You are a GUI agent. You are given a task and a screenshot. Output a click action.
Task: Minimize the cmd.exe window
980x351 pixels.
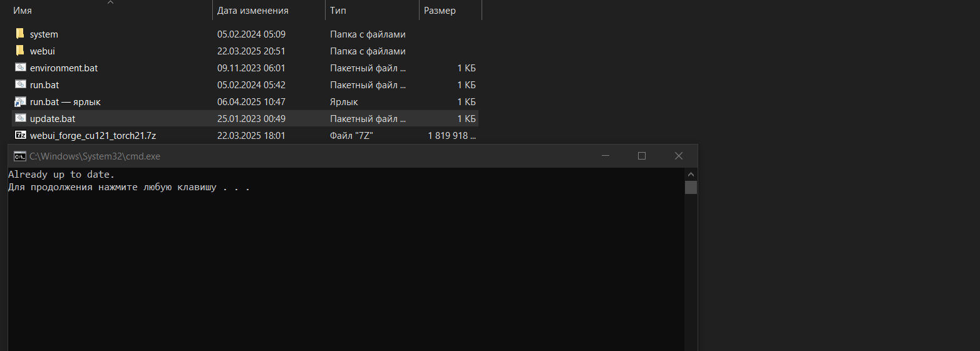(x=605, y=156)
